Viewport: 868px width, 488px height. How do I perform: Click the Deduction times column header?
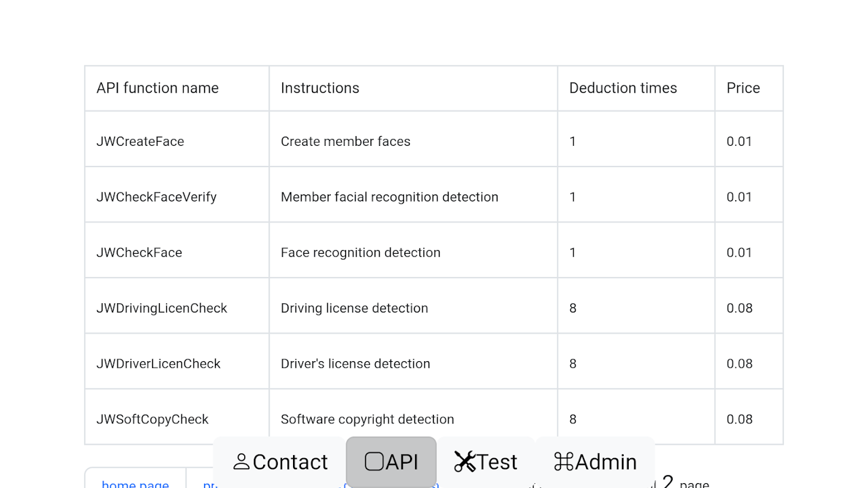coord(623,88)
